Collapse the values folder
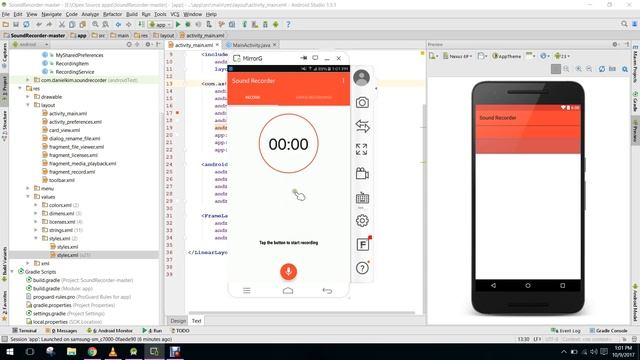Image resolution: width=640 pixels, height=360 pixels. tap(28, 197)
